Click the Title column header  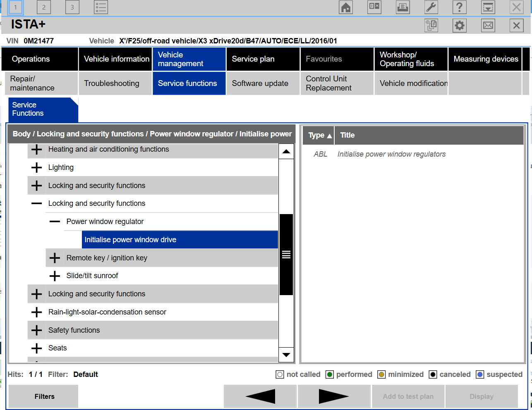tap(429, 135)
